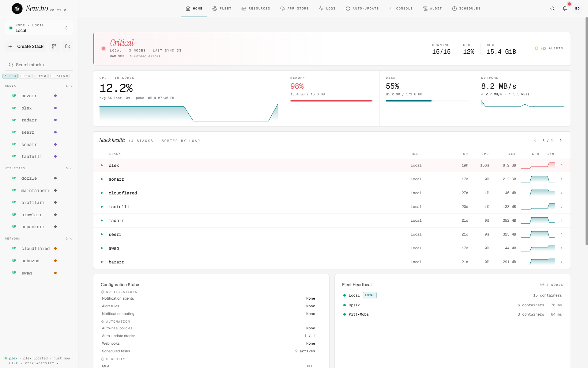
Task: Click the disk usage progress bar
Action: pyautogui.click(x=427, y=101)
